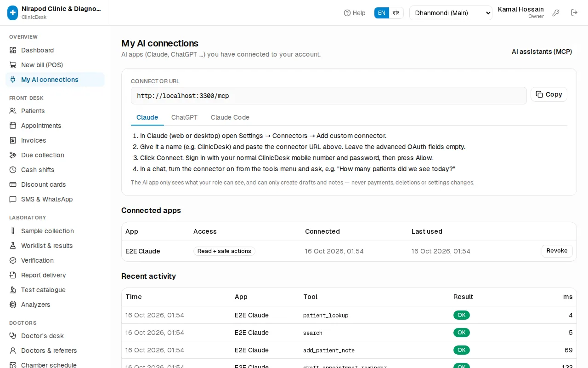Click the search tool entry
This screenshot has width=588, height=368.
click(313, 333)
